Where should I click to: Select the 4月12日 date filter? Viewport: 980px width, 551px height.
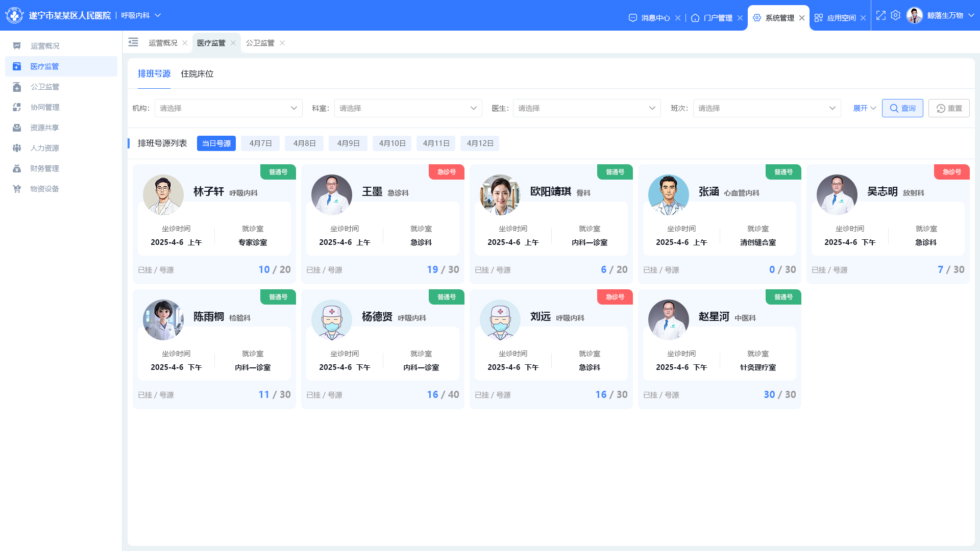coord(479,143)
